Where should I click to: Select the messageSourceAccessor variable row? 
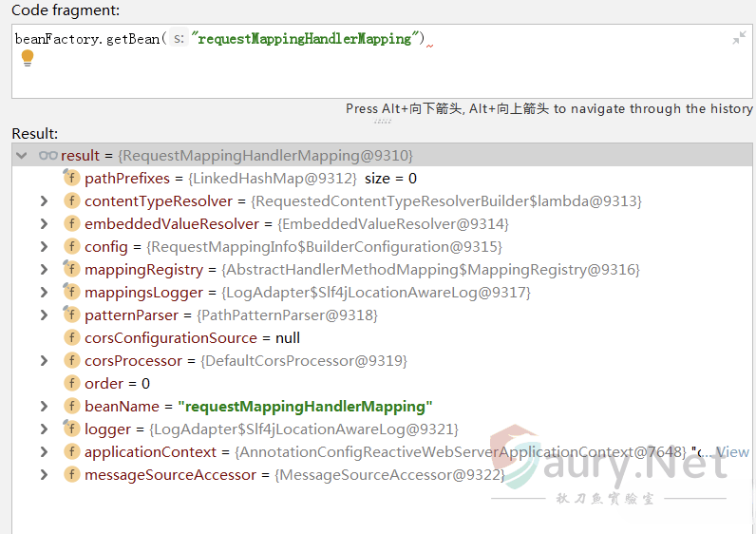pos(285,474)
